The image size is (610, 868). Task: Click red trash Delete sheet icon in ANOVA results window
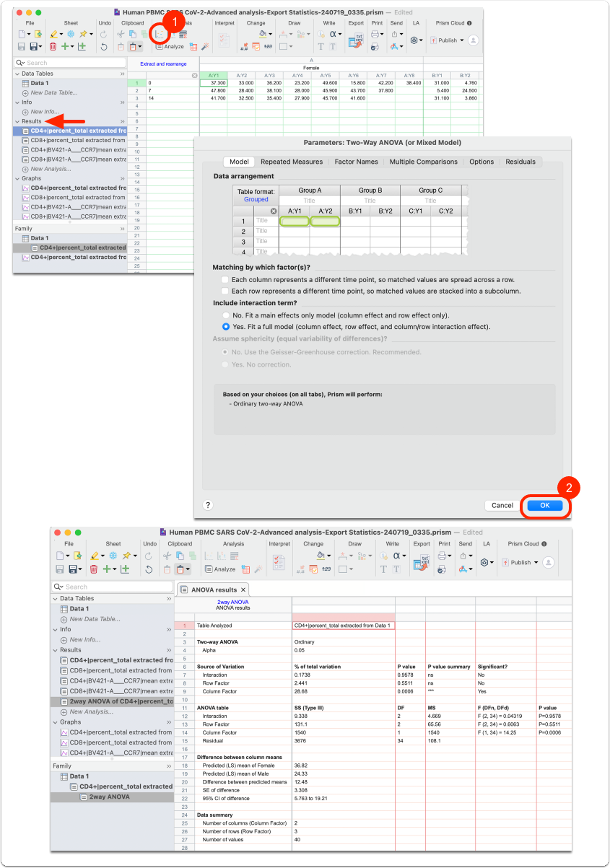93,569
